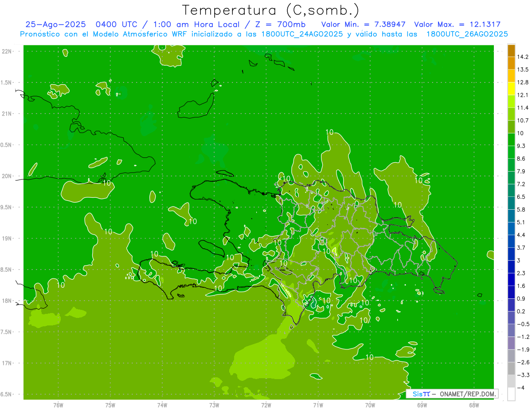532x411 pixels.
Task: Click the '10.7' color scale label
Action: 522,120
